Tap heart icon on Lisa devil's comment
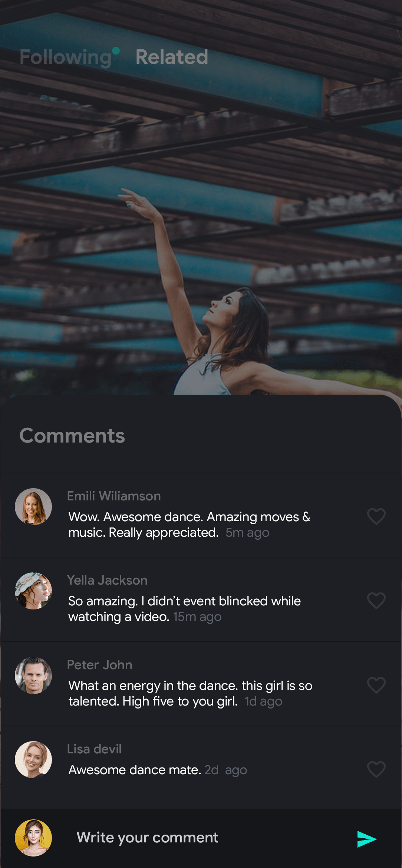The image size is (402, 868). [376, 769]
